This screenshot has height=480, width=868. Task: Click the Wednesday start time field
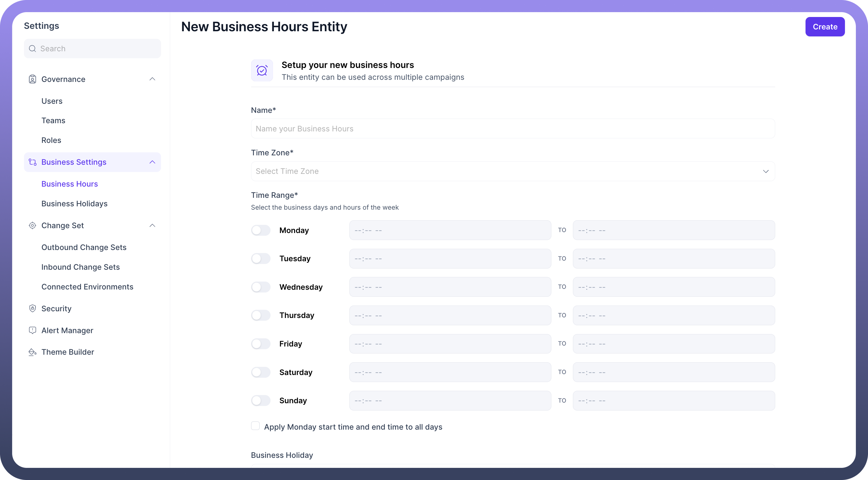point(450,287)
